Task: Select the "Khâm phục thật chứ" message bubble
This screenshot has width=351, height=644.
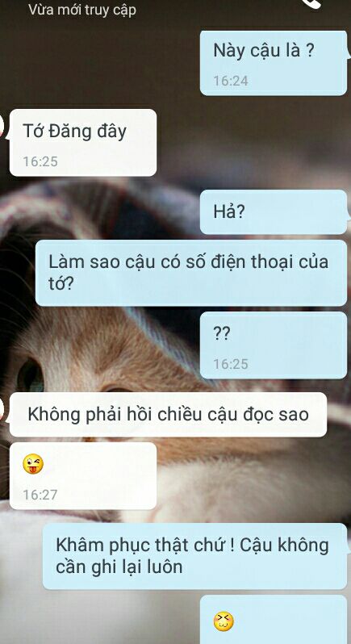Action: pos(195,556)
